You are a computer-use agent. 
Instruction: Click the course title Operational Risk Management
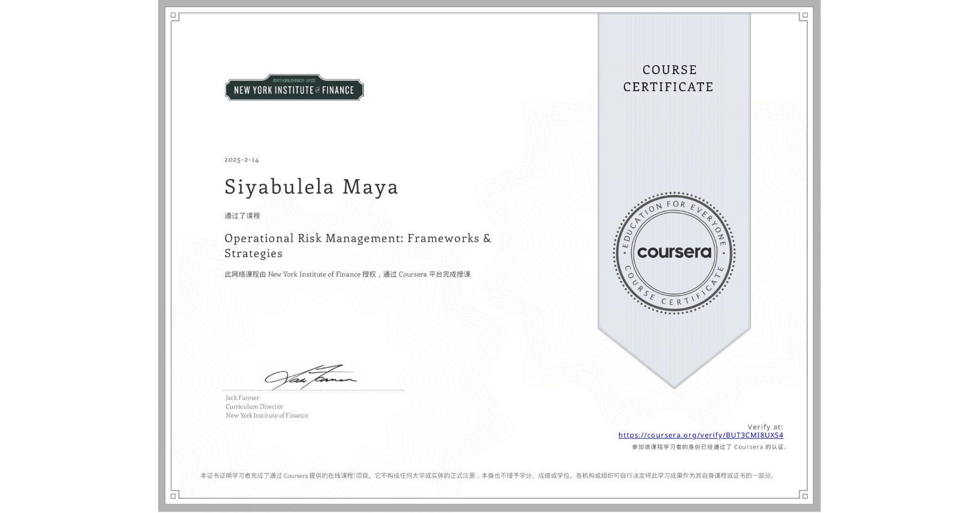click(x=358, y=245)
